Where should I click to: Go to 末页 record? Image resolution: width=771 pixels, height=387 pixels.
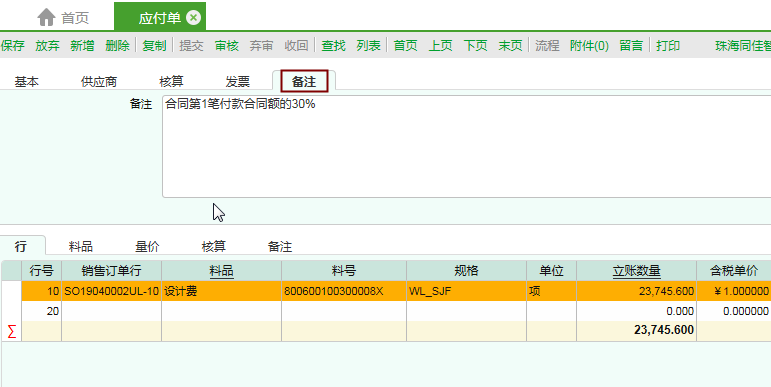click(510, 46)
